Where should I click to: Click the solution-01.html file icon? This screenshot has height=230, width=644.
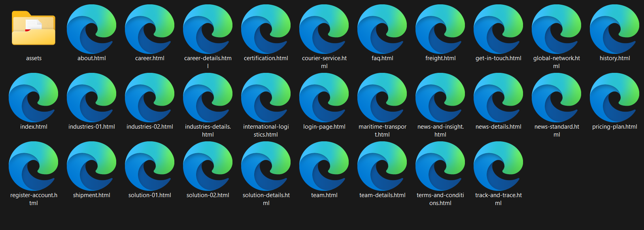click(x=150, y=166)
